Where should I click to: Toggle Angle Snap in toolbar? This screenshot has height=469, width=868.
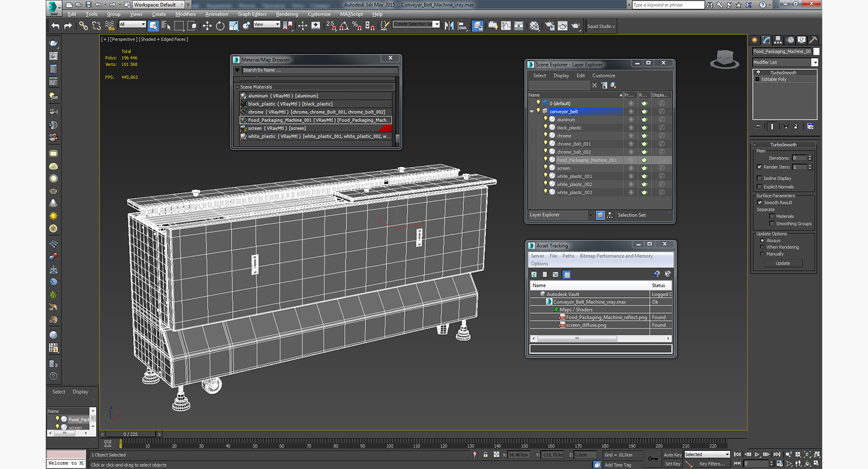pyautogui.click(x=344, y=25)
